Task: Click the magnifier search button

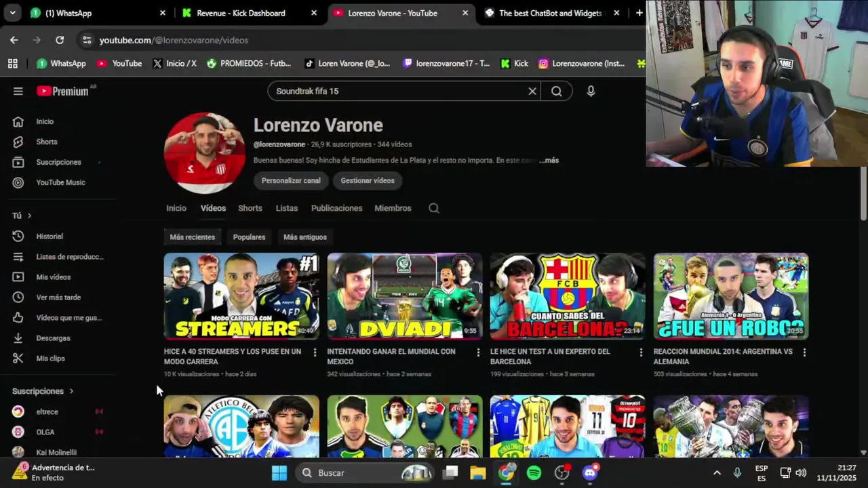Action: click(557, 91)
